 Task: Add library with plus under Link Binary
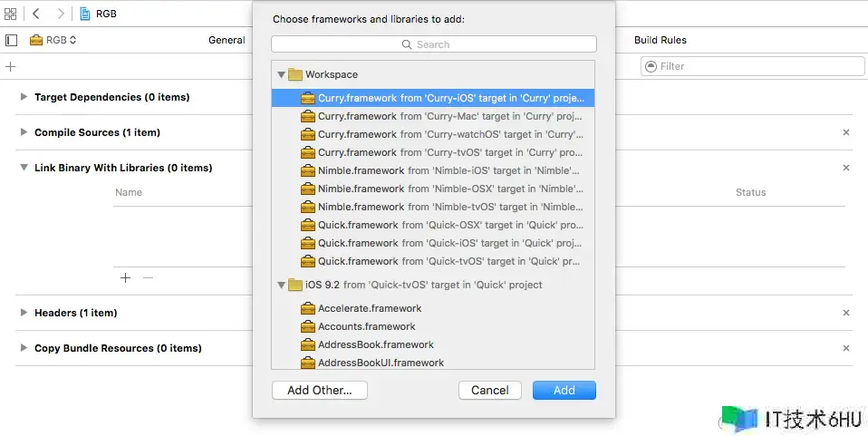click(x=126, y=277)
